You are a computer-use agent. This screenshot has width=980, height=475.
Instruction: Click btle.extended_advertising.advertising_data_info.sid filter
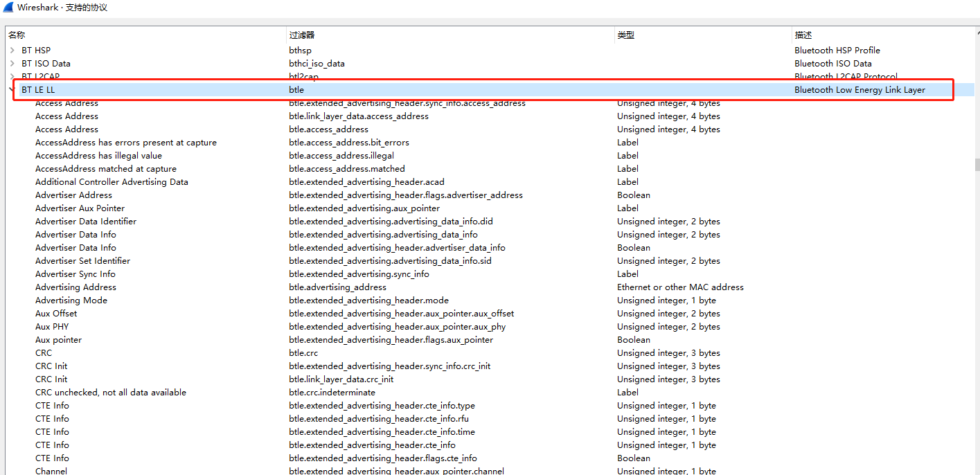390,261
